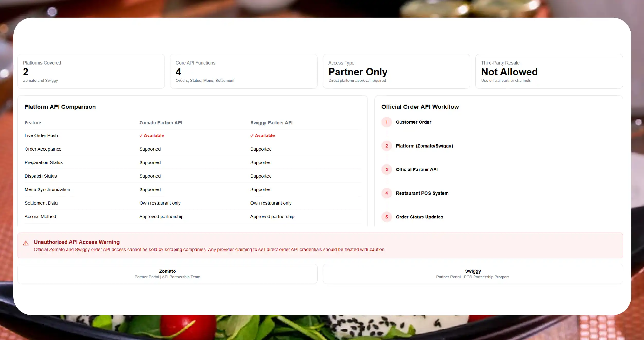
Task: Click step 1 circle beside Customer Order
Action: coord(387,122)
